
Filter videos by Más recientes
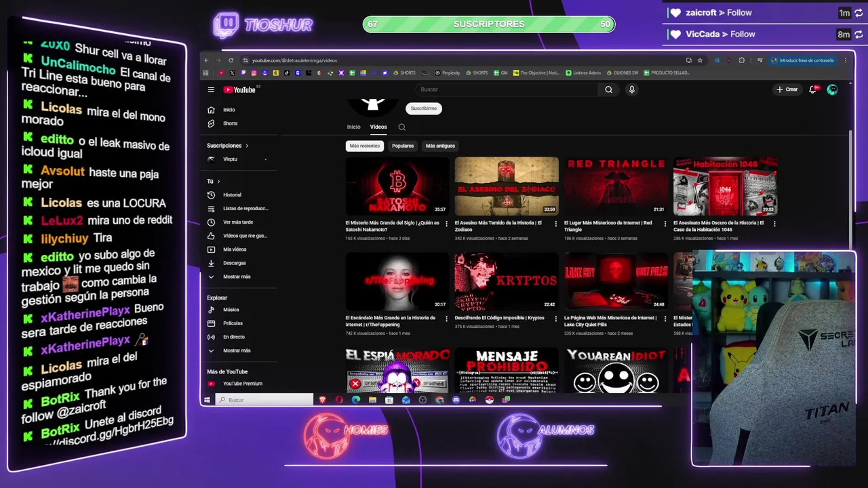coord(365,146)
